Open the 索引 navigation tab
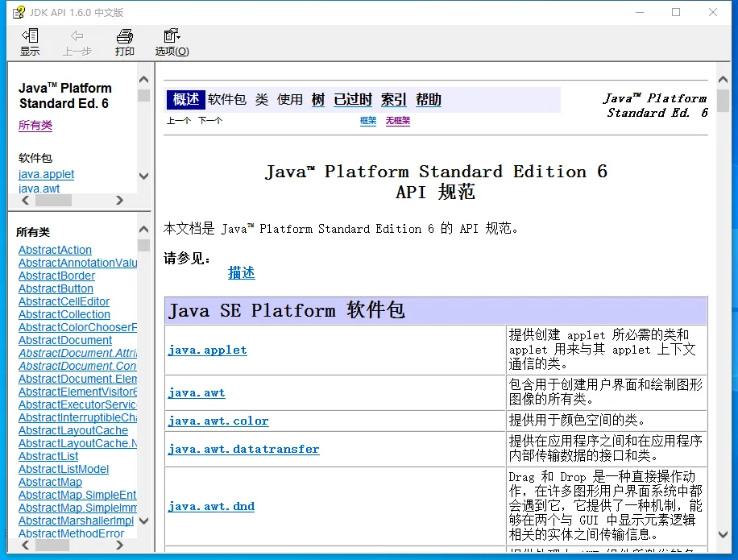Image resolution: width=738 pixels, height=560 pixels. pos(393,99)
